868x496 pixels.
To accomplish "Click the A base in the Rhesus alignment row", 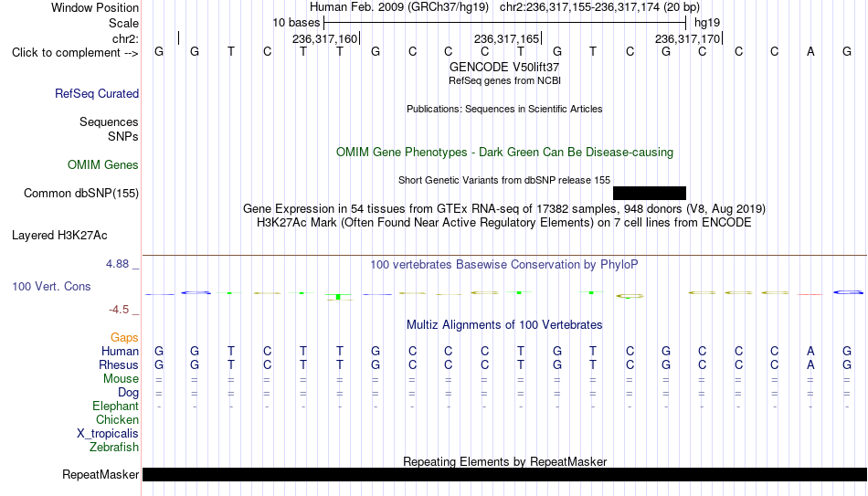I will click(810, 365).
